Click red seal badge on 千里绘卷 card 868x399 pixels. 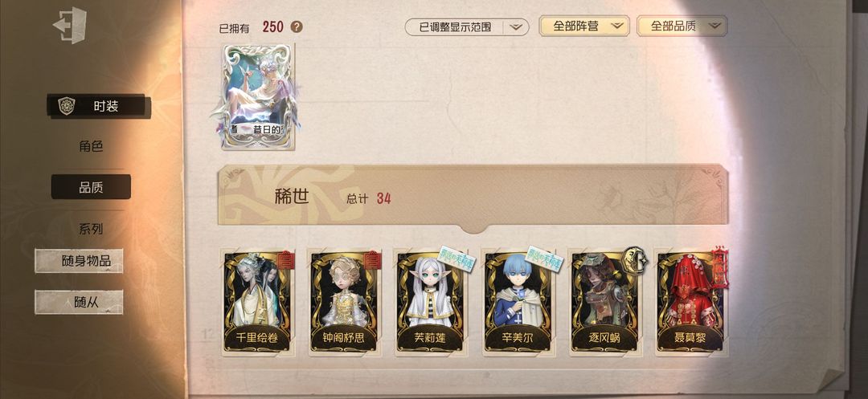pyautogui.click(x=285, y=260)
